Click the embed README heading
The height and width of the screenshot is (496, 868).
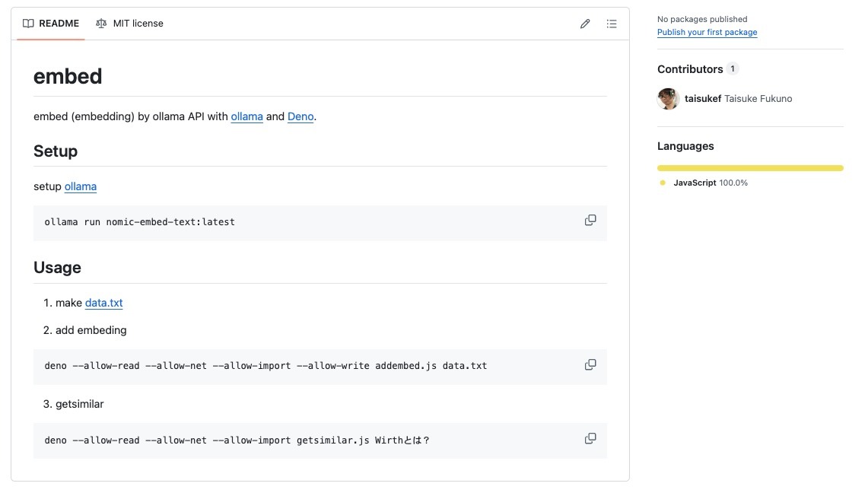(x=68, y=76)
